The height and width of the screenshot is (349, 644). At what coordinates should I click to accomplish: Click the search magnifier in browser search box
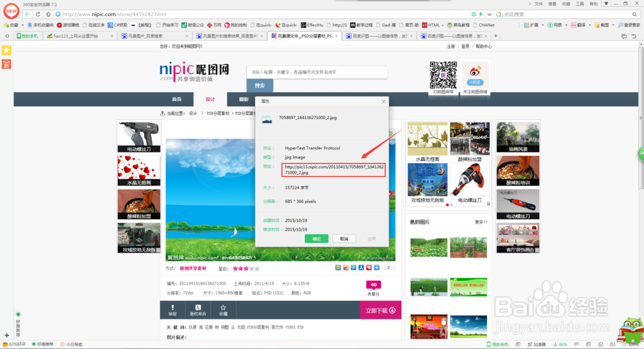click(x=634, y=14)
